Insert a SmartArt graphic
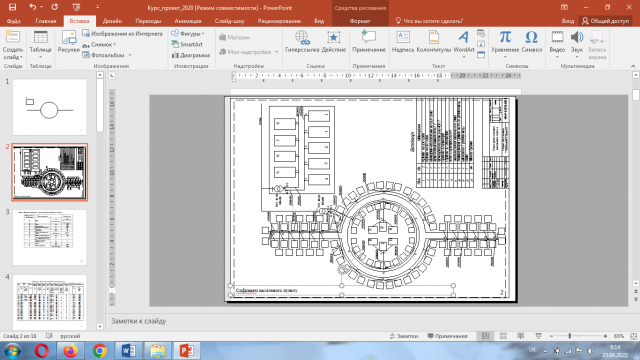The height and width of the screenshot is (360, 640). [x=187, y=44]
